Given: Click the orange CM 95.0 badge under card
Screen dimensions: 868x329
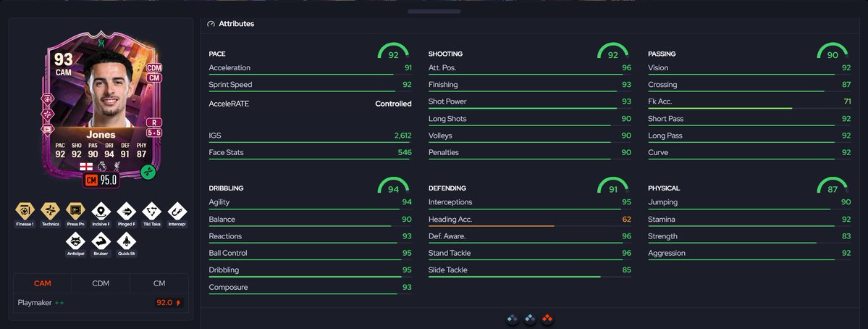Looking at the screenshot, I should tap(101, 180).
